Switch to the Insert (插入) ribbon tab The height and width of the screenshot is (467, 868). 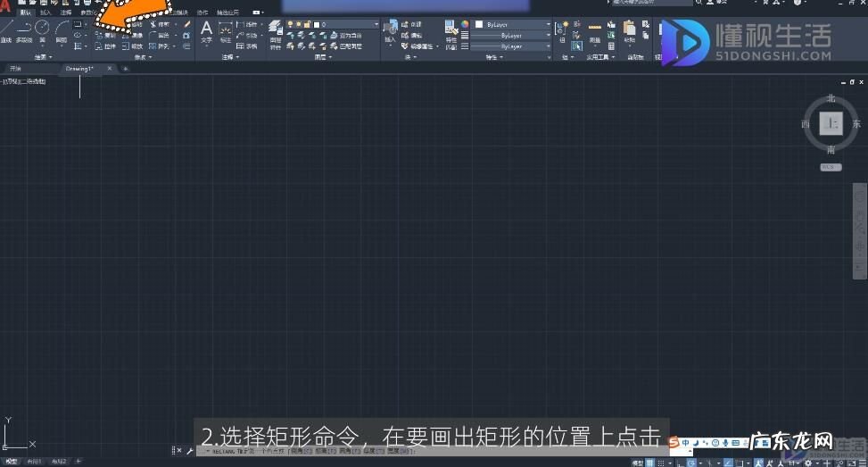(45, 13)
